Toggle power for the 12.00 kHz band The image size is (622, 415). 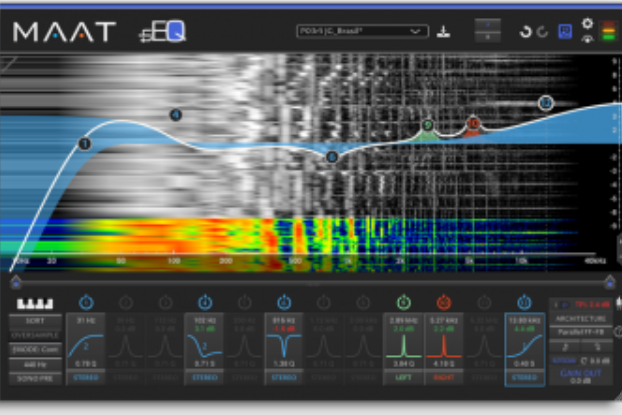point(524,303)
